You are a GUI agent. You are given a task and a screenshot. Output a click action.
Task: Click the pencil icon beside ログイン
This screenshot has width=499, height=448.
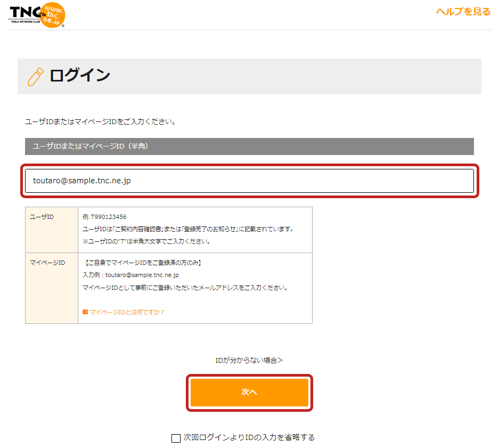click(x=35, y=77)
